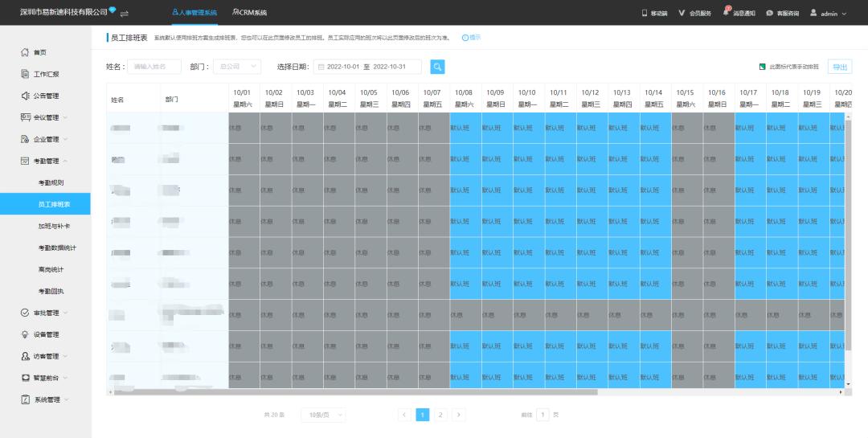The image size is (868, 438).
Task: Click the 姓名 name input field
Action: [154, 67]
